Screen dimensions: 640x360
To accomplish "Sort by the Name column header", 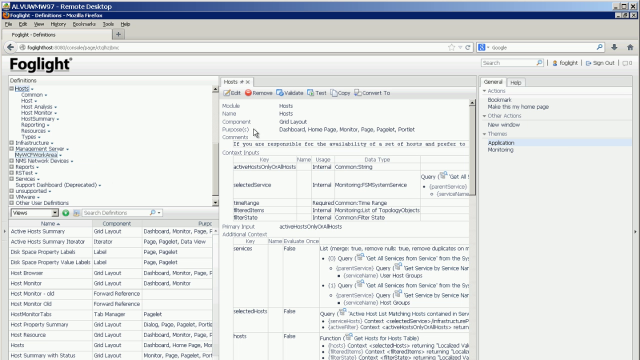I will tap(50, 224).
